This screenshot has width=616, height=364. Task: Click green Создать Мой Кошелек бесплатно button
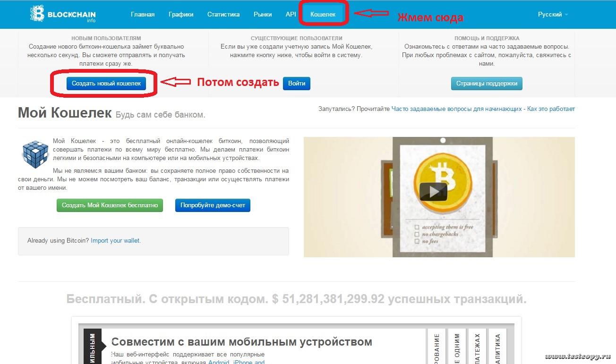pos(110,205)
